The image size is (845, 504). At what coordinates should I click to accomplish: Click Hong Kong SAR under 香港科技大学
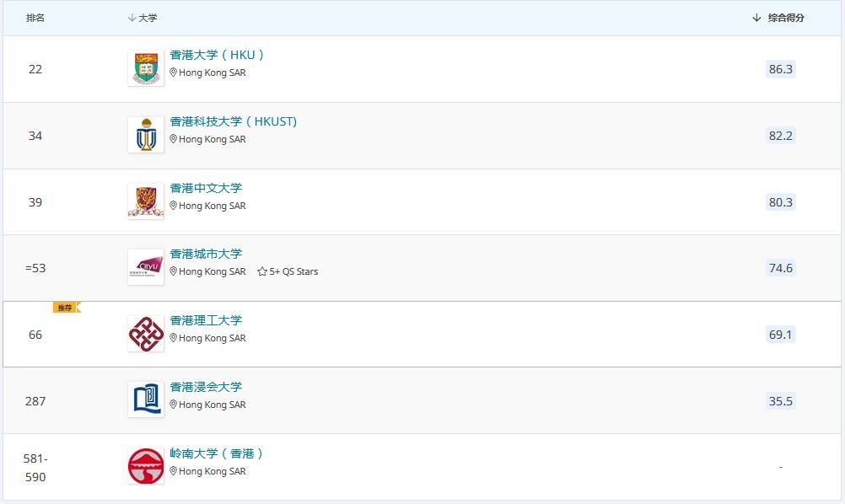tap(213, 139)
